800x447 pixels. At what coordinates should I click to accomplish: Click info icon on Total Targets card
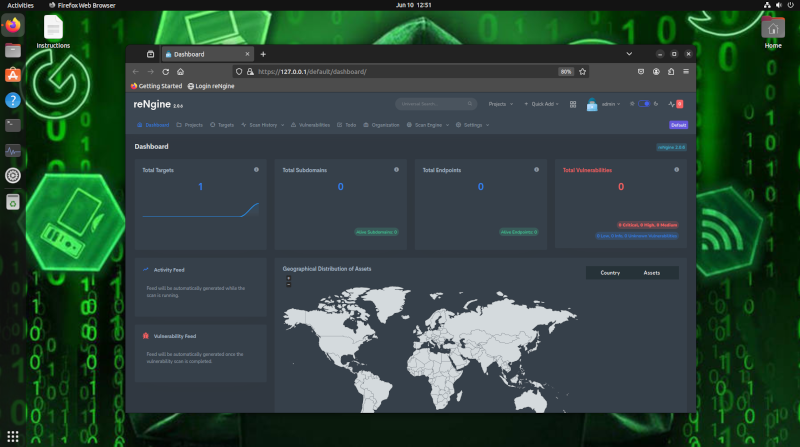pos(256,170)
